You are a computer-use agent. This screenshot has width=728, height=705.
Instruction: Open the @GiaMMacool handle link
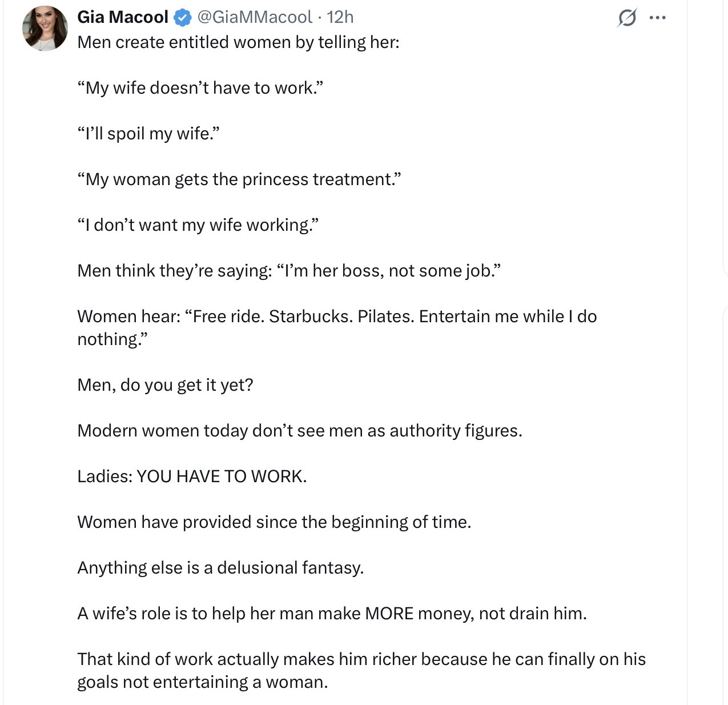coord(255,17)
